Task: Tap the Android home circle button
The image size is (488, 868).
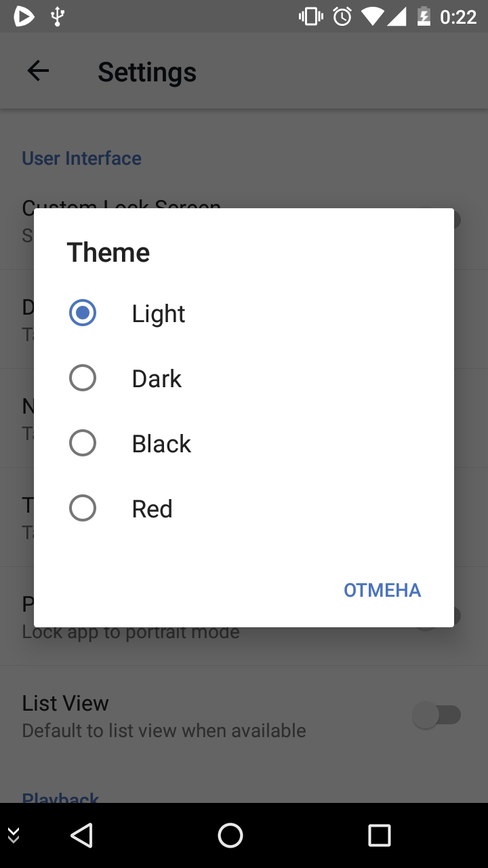Action: [x=230, y=835]
